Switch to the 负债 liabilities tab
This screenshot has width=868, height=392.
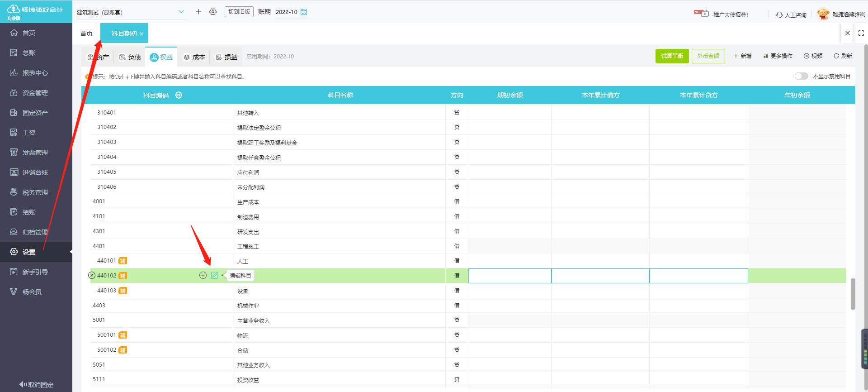pyautogui.click(x=130, y=57)
